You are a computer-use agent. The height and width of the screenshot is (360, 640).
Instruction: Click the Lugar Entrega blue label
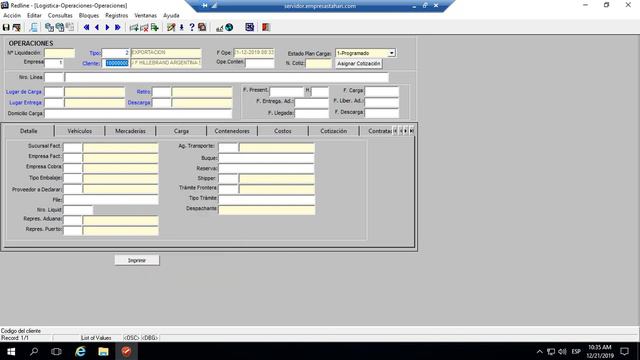point(26,103)
